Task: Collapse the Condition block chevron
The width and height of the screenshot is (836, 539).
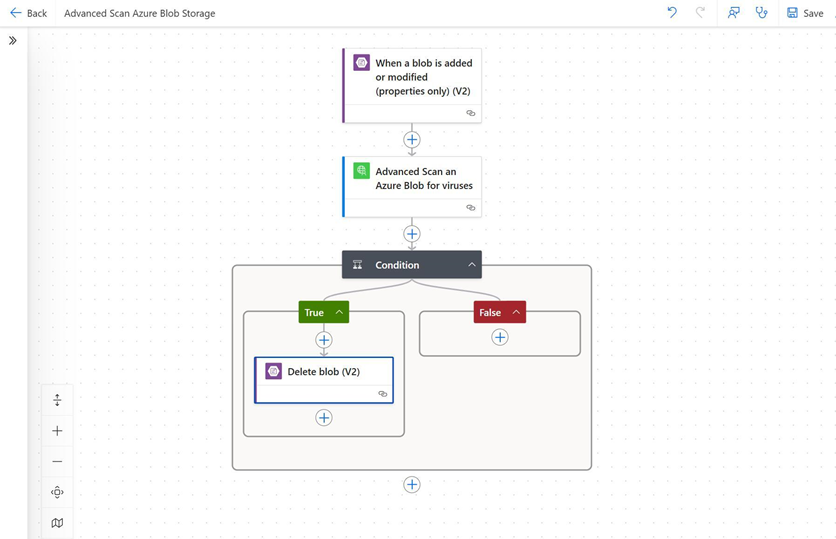Action: (472, 264)
